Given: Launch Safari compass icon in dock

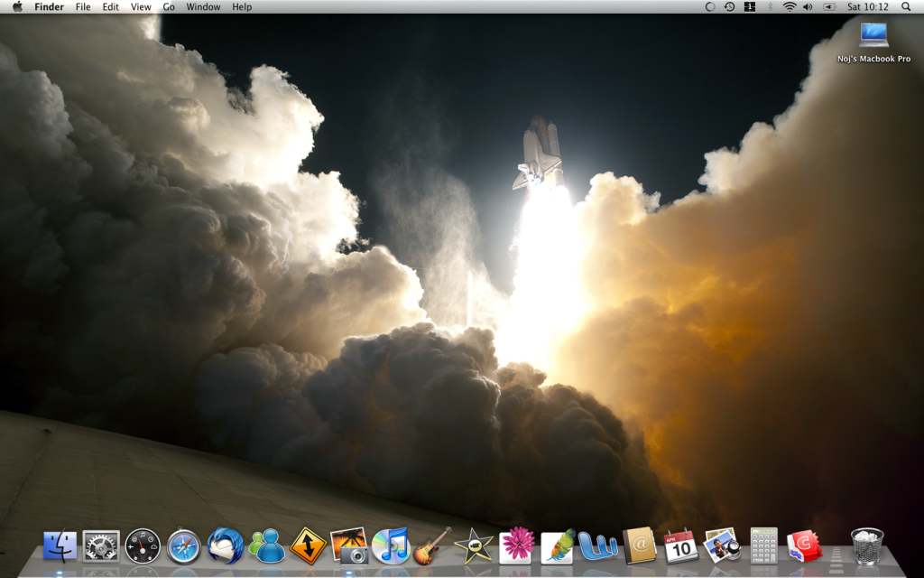Looking at the screenshot, I should tap(184, 546).
